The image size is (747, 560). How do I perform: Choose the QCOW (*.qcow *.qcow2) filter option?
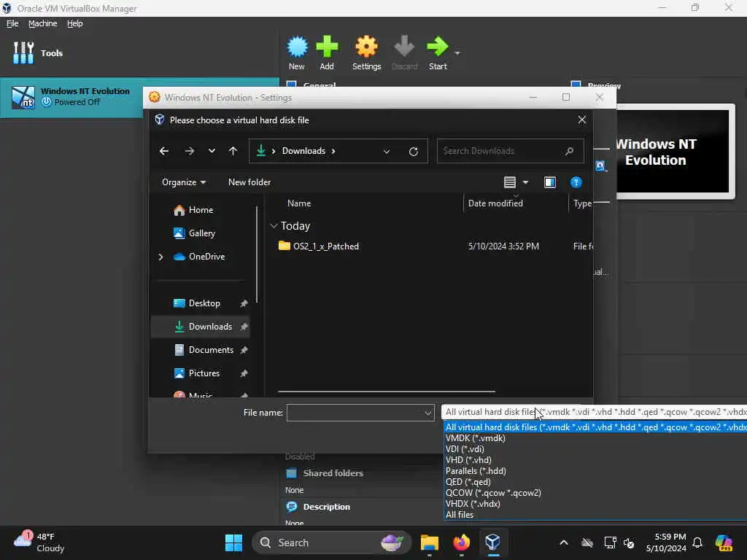point(493,493)
